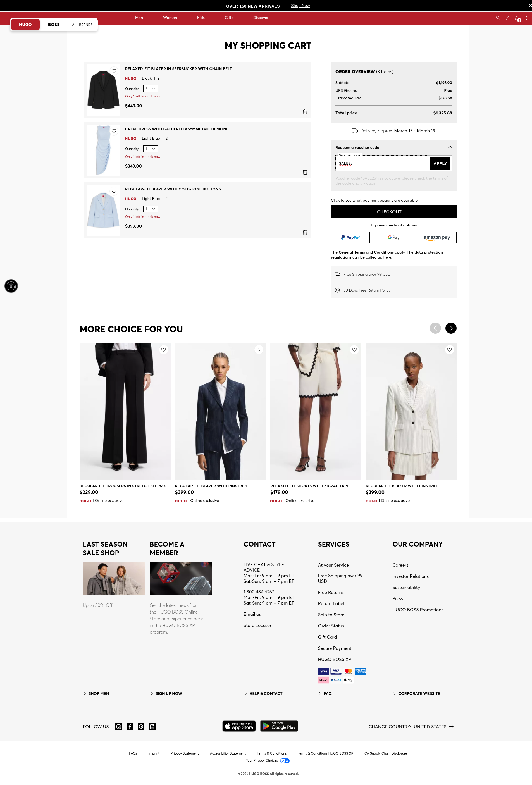Toggle Your Privacy Choices switch
The width and height of the screenshot is (532, 785).
pyautogui.click(x=285, y=761)
